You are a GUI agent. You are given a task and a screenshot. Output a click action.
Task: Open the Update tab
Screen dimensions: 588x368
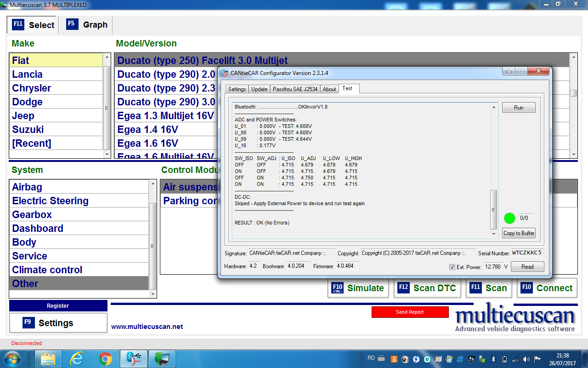coord(259,89)
